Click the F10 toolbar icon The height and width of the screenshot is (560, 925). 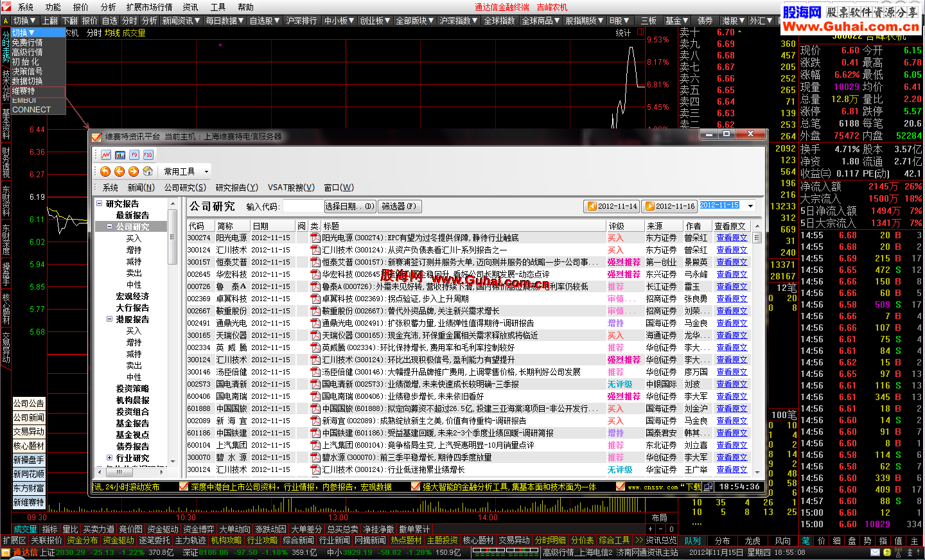148,155
